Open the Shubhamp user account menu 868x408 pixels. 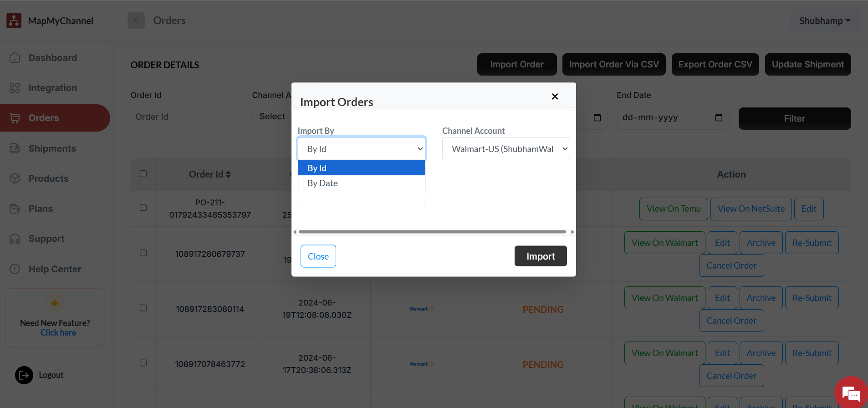coord(824,21)
